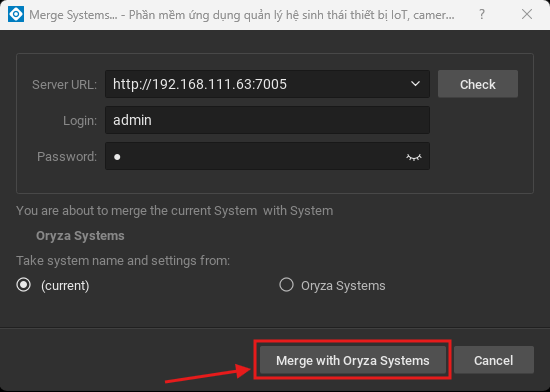Click Merge with Oryza Systems button
The image size is (550, 392).
[353, 360]
